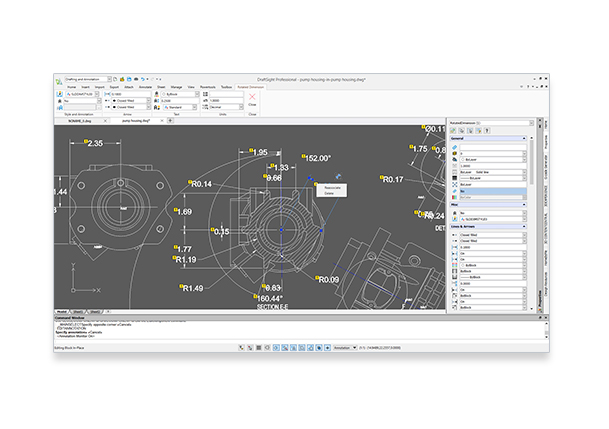Image resolution: width=609 pixels, height=429 pixels.
Task: Toggle the seventh highlighted status bar button
Action: (293, 347)
